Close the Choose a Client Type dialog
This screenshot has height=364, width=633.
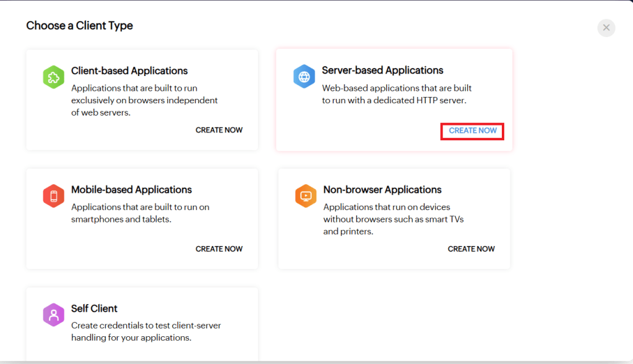(x=606, y=28)
